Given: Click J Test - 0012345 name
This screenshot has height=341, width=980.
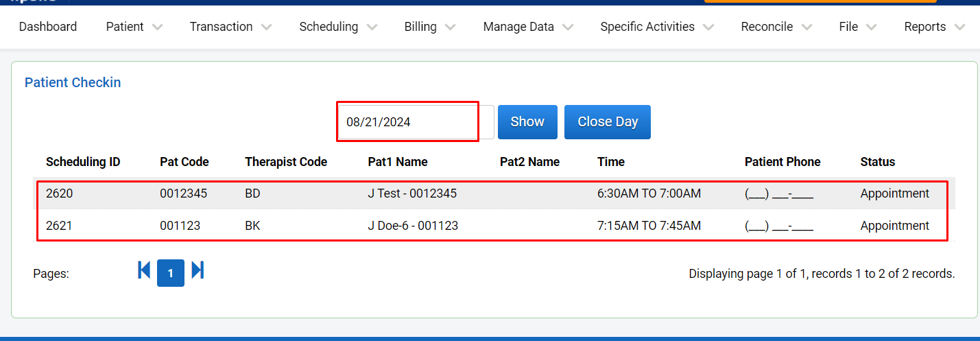Looking at the screenshot, I should coord(412,193).
